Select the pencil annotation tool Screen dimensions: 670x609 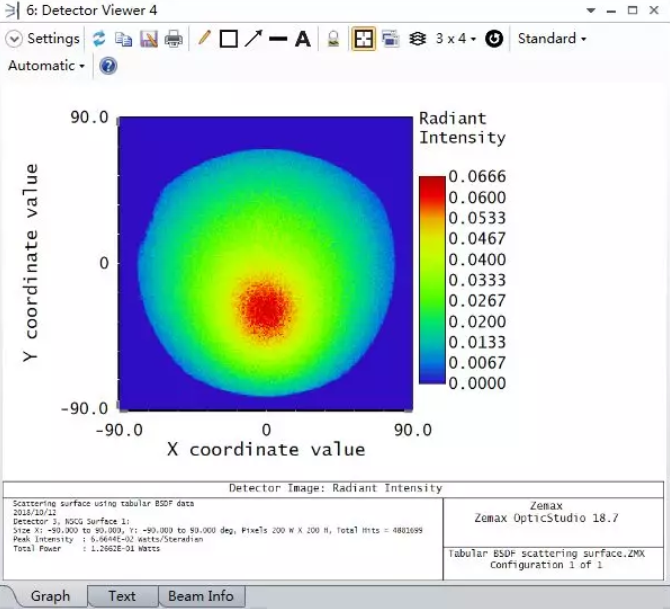coord(204,39)
